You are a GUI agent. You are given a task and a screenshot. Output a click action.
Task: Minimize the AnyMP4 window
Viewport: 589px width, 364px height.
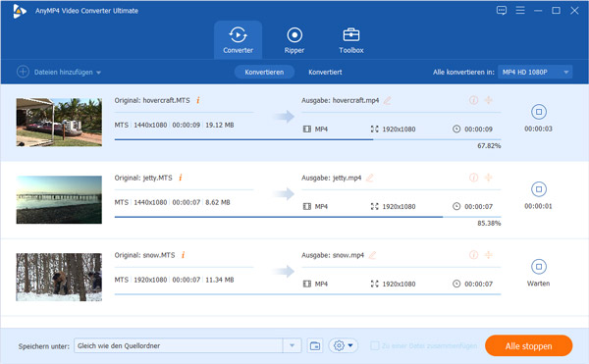click(x=538, y=11)
